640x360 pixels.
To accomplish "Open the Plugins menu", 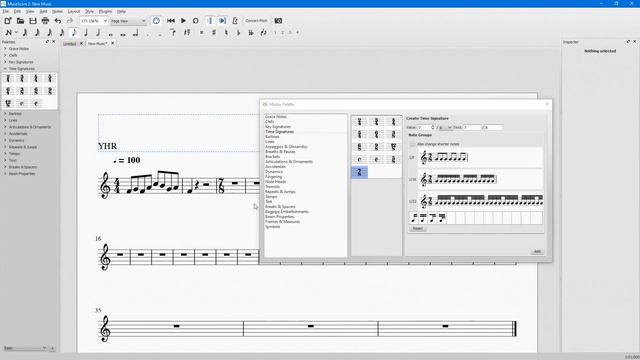I will point(105,11).
